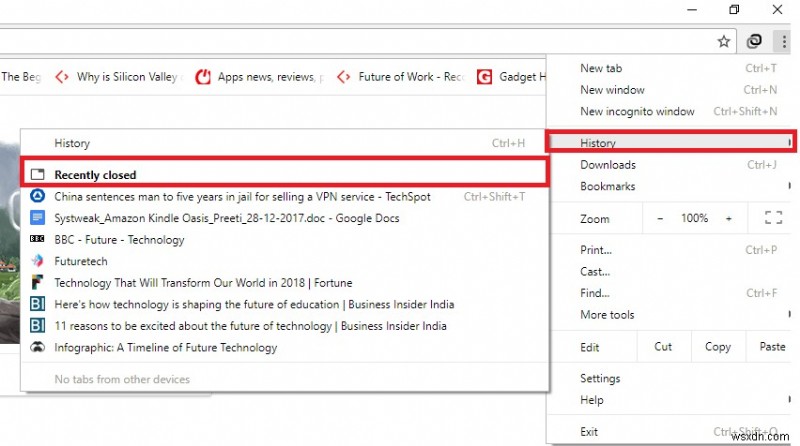The height and width of the screenshot is (446, 800).
Task: Click the Copy button in Edit row
Action: (x=718, y=347)
